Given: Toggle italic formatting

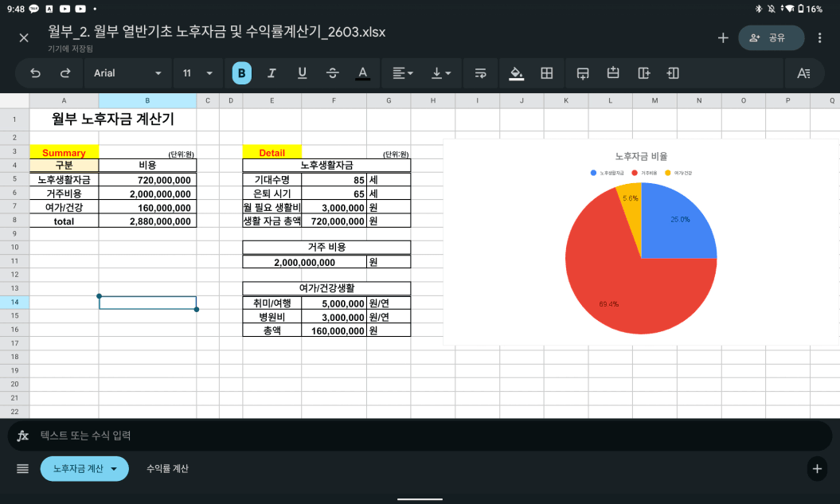Looking at the screenshot, I should point(272,73).
